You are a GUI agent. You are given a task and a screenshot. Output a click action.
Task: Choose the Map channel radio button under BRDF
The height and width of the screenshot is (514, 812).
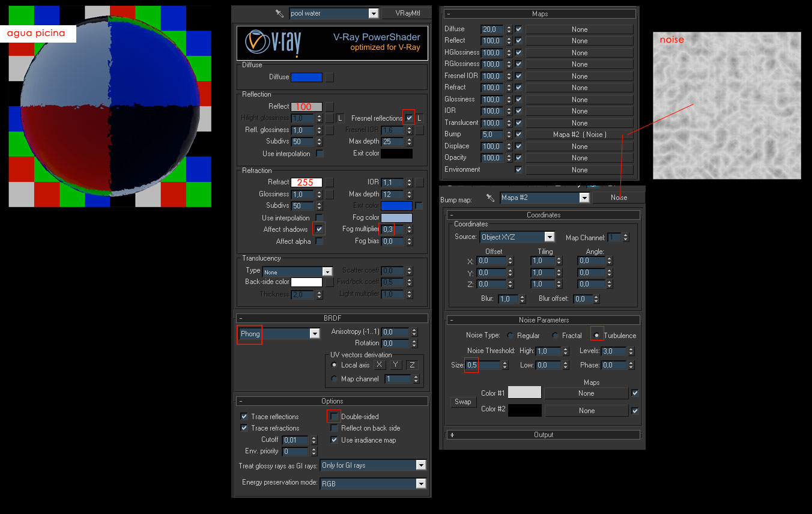335,379
